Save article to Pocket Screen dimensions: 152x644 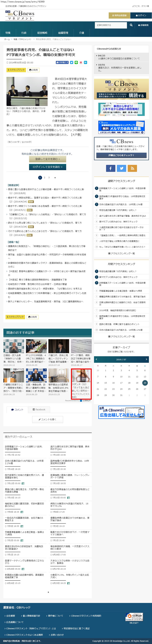[81, 62]
